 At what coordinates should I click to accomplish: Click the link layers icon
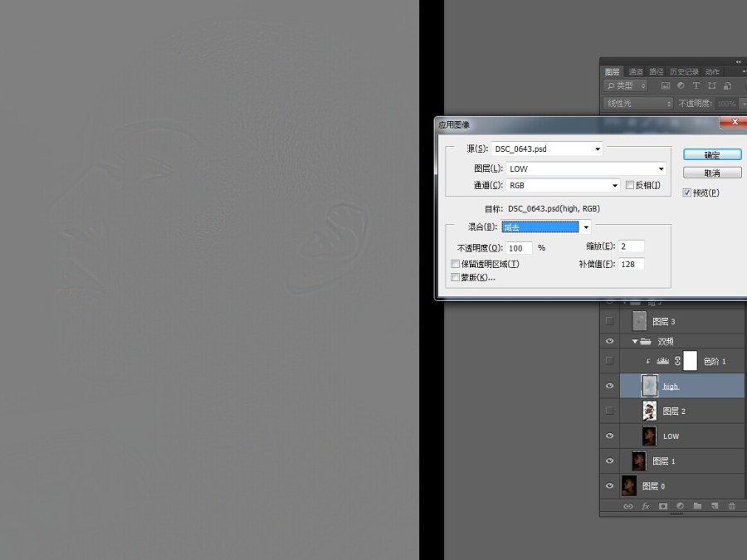pyautogui.click(x=628, y=506)
